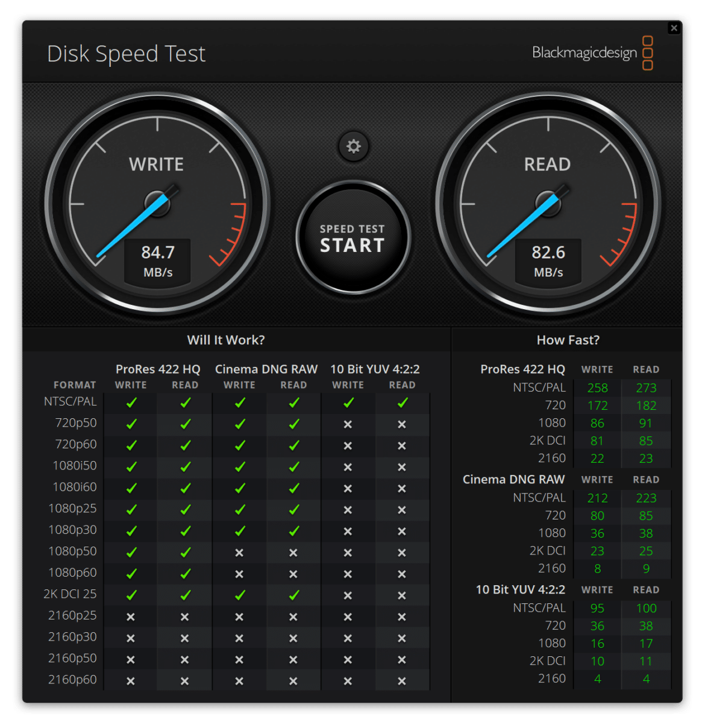Viewport: 705px width, 728px height.
Task: Click 10 Bit YUV 4:2:2 heading in How Fast
Action: (521, 589)
